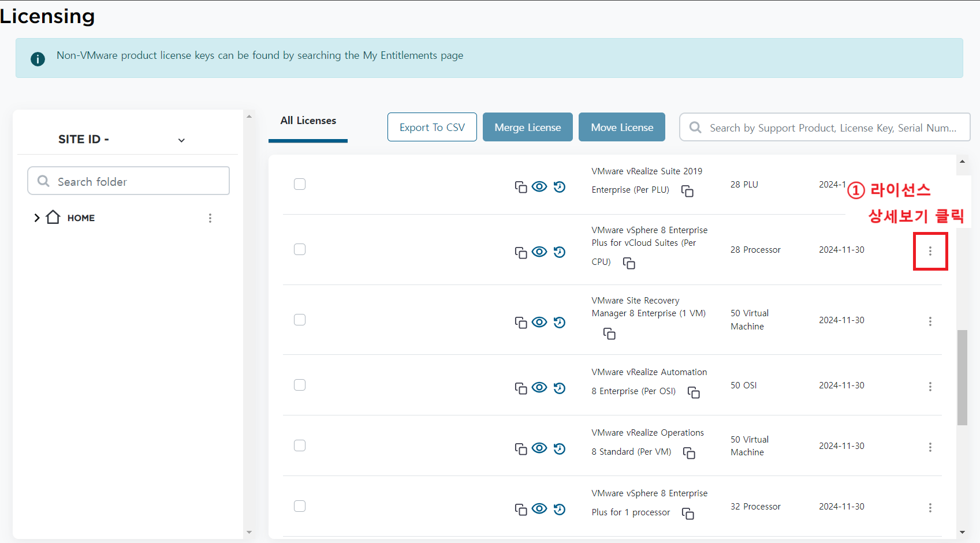Click the Export To CSV button

coord(432,127)
